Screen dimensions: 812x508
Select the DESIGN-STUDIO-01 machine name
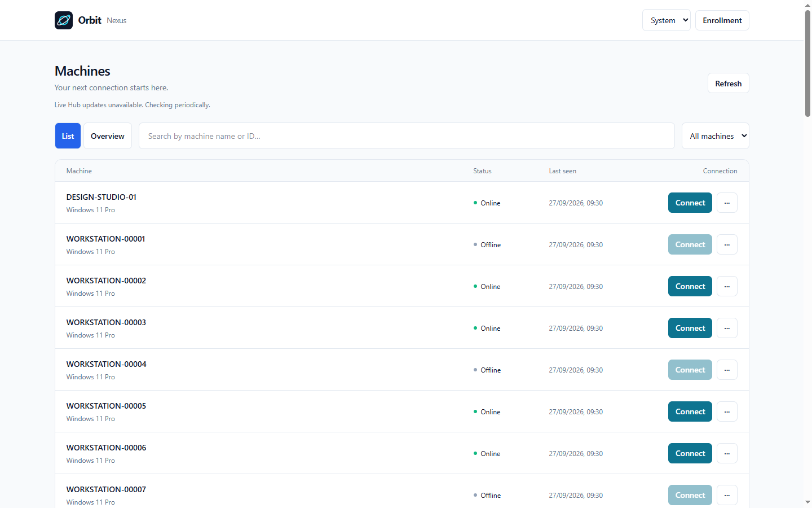tap(101, 197)
